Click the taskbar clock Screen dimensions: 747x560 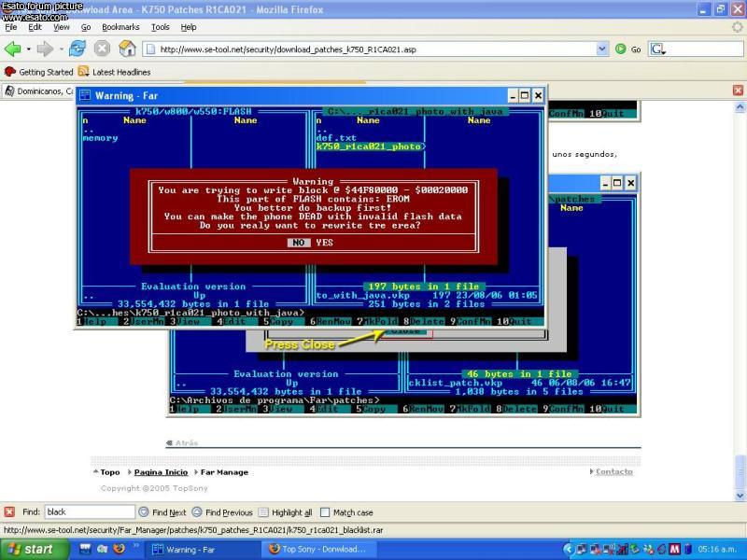click(x=719, y=549)
